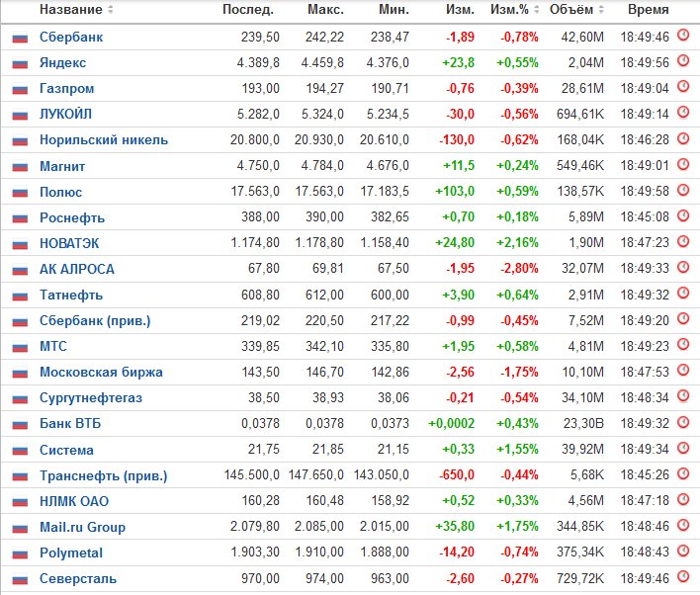Click the Russian flag icon beside ЛУКОЙЛ
Image resolution: width=700 pixels, height=595 pixels.
(20, 116)
